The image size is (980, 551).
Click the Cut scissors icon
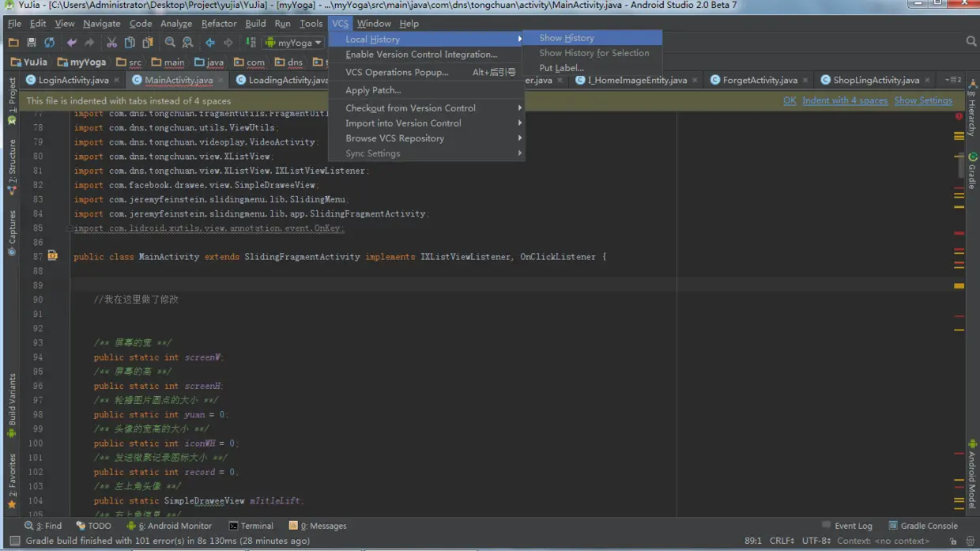111,43
